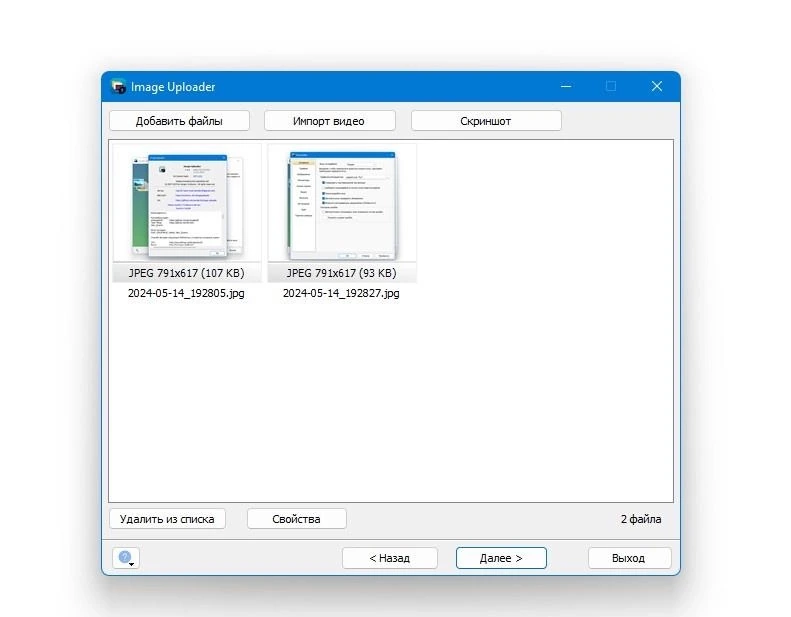
Task: Select thumbnail of 2024-05-14_192827.jpg
Action: click(342, 203)
